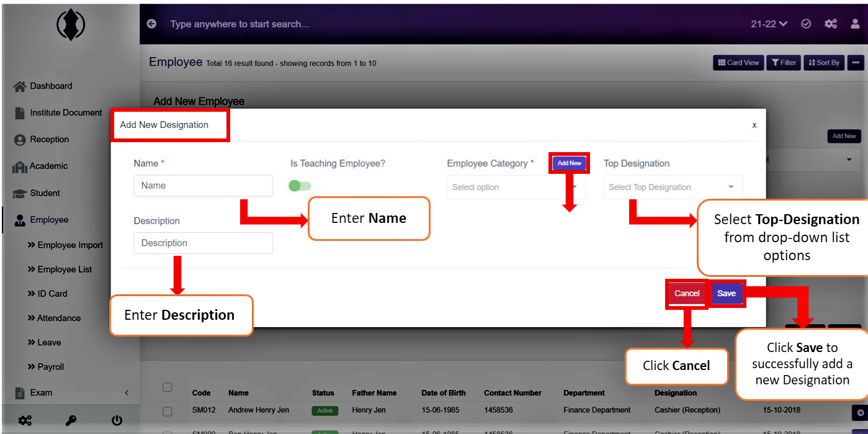The height and width of the screenshot is (434, 868).
Task: Click Save in the designation dialog
Action: 727,294
